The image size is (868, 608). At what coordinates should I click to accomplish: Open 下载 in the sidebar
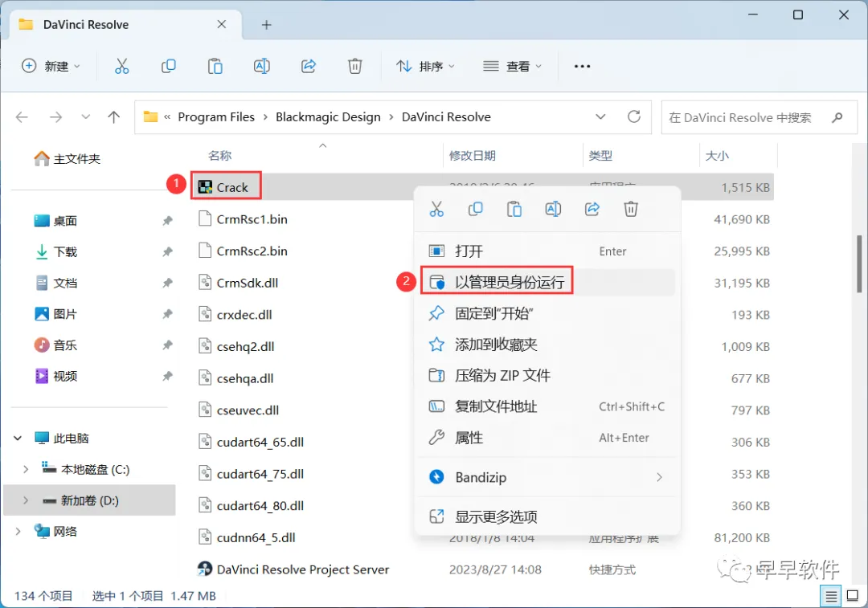tap(55, 252)
